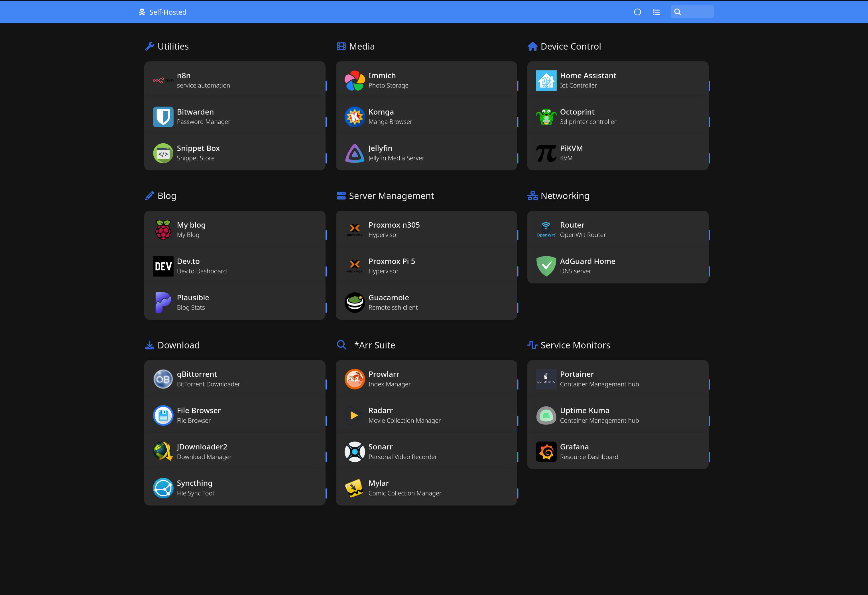This screenshot has height=595, width=868.
Task: Open the Uptime Kuma link
Action: click(584, 411)
